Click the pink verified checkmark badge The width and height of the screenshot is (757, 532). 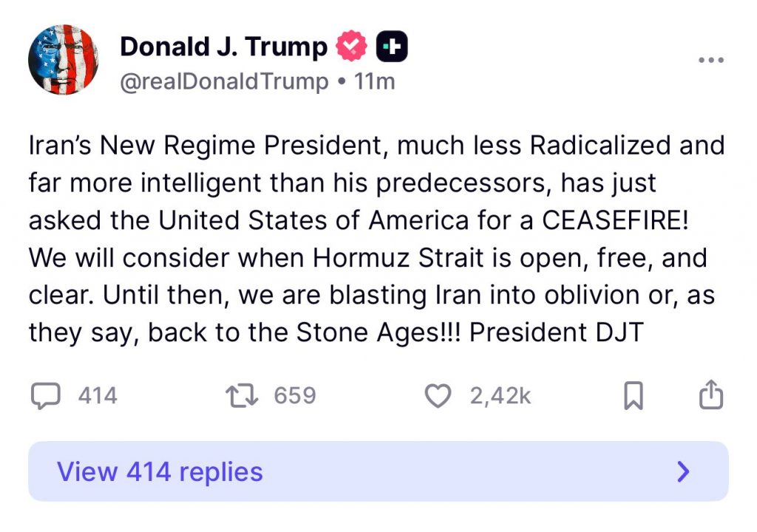[352, 47]
